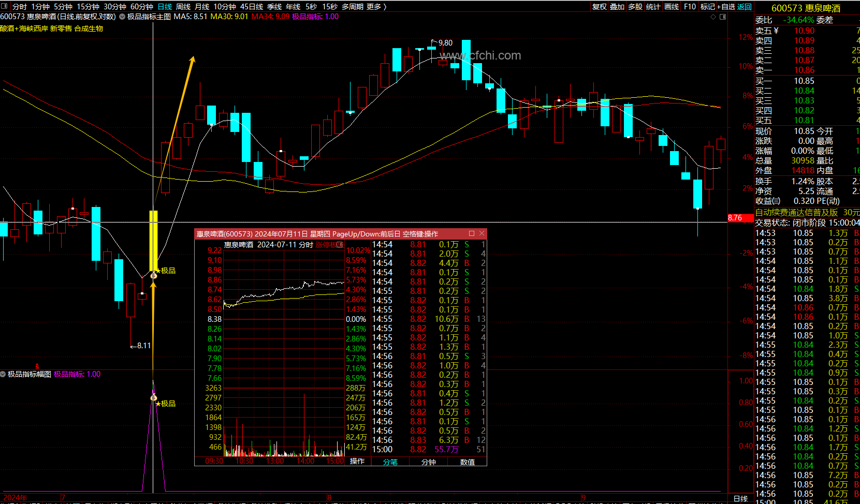Toggle the side panel icon beside the diamond
The height and width of the screenshot is (504, 860).
[x=723, y=17]
